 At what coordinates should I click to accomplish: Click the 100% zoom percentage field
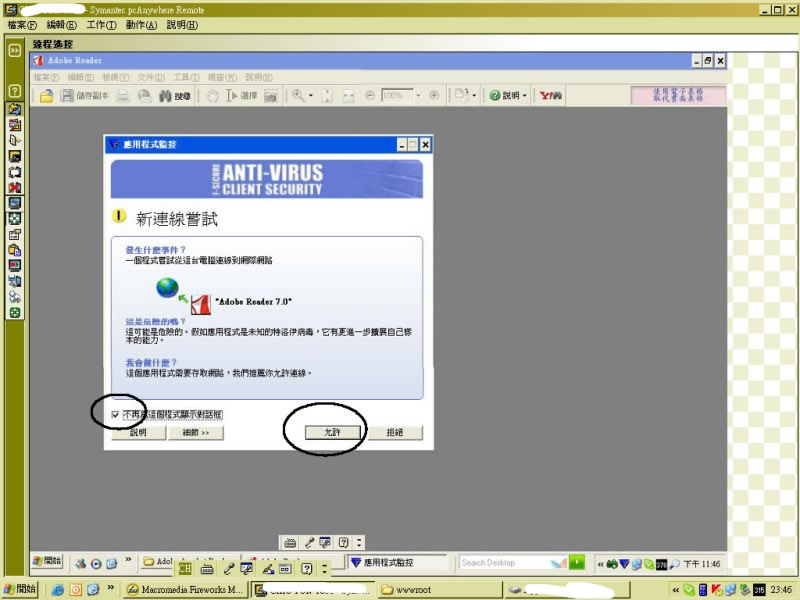coord(397,95)
